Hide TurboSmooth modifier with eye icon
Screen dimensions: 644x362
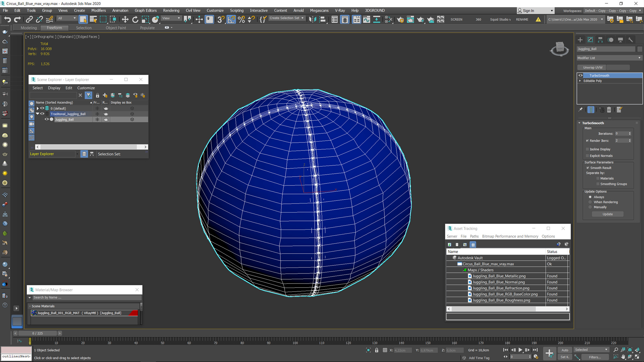tap(581, 75)
